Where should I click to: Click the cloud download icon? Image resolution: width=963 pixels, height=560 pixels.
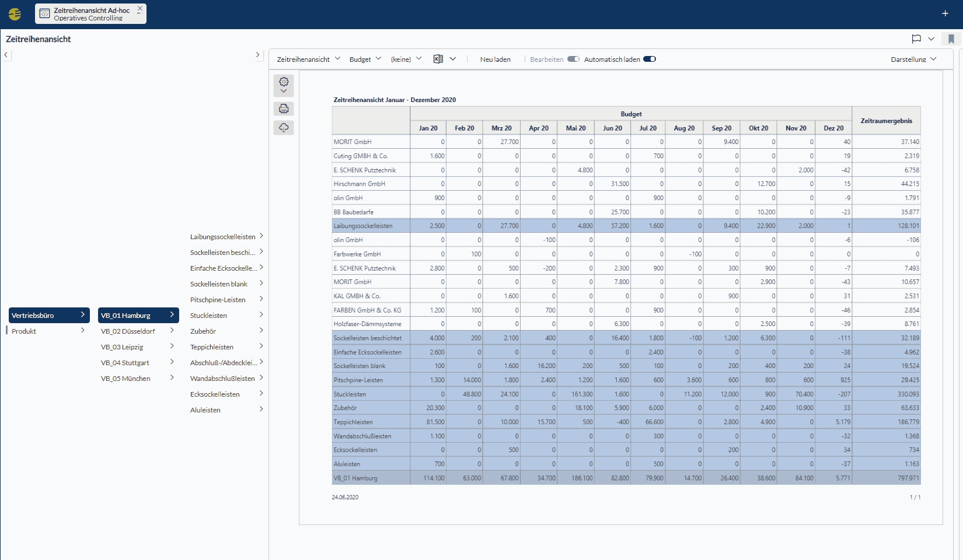point(284,128)
